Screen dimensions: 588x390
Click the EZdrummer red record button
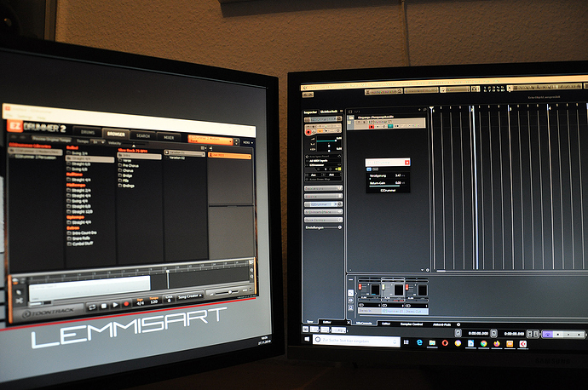click(126, 304)
